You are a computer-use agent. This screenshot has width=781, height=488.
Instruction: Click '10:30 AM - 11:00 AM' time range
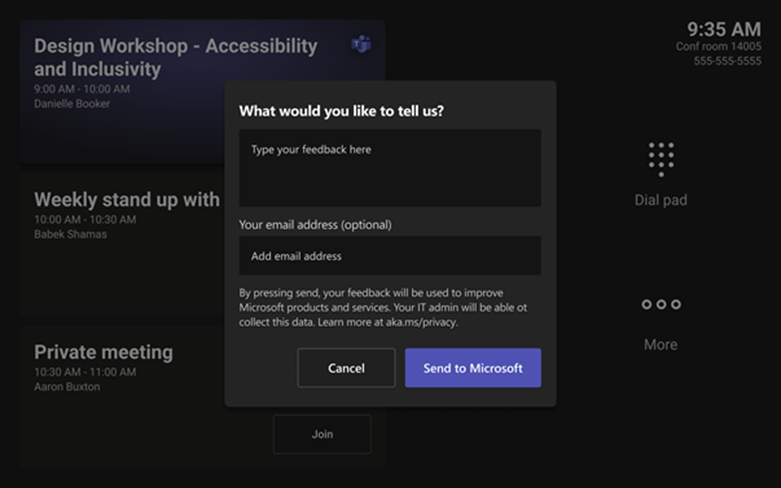[x=85, y=372]
